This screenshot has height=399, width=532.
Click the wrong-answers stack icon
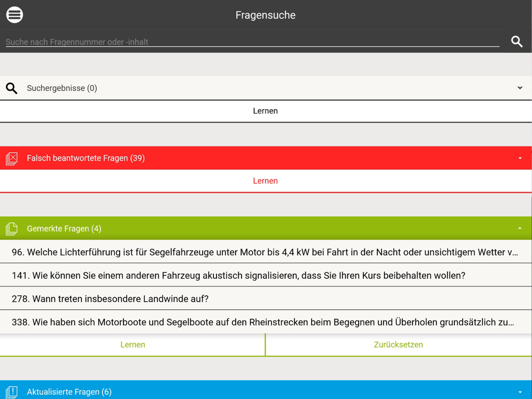coord(12,159)
